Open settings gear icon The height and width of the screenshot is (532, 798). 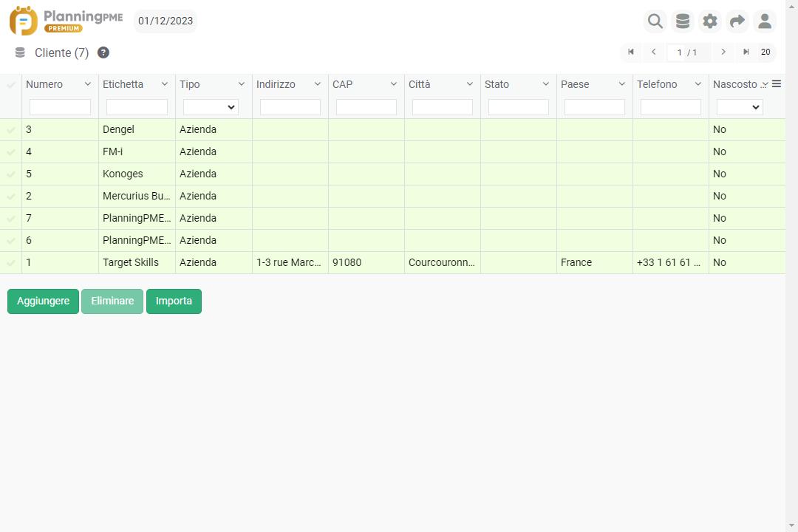point(710,21)
